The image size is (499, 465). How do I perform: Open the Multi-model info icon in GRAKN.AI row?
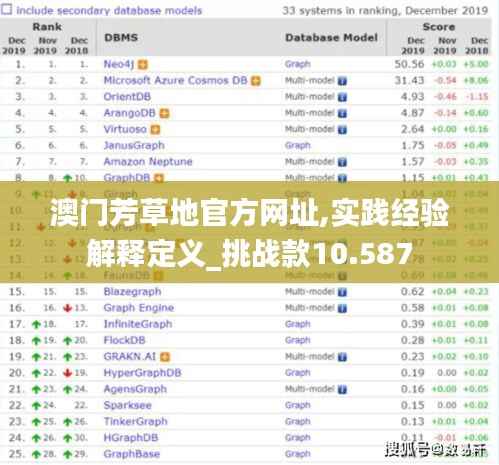point(342,357)
